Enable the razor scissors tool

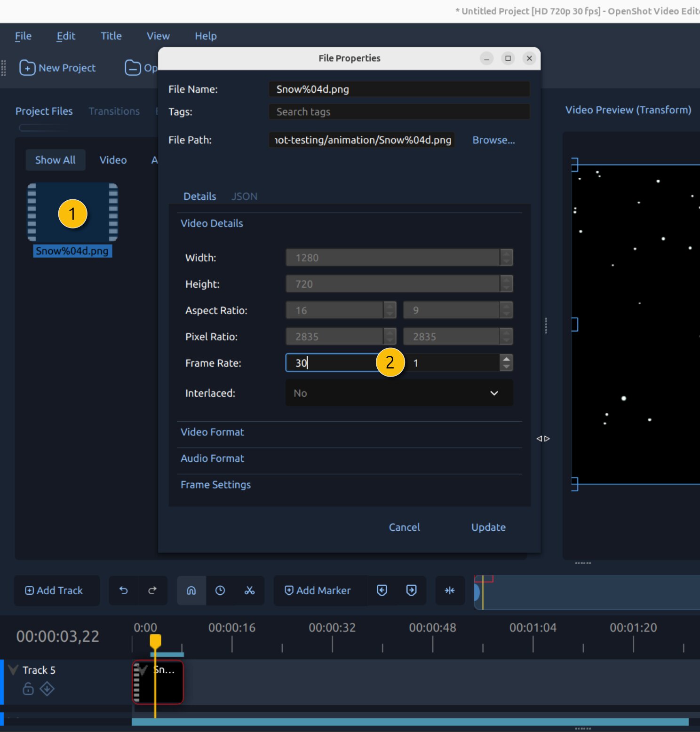(249, 590)
